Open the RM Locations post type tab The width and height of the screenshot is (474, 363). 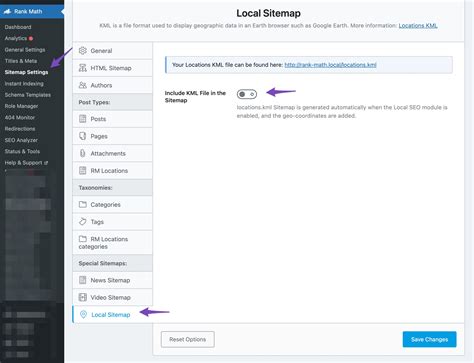coord(113,171)
